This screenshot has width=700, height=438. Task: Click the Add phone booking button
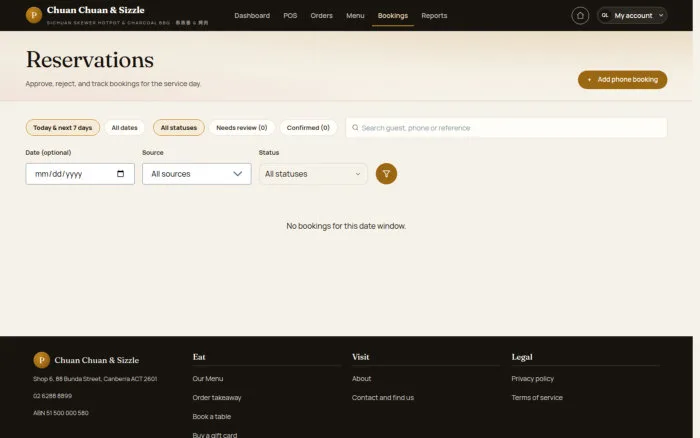622,79
